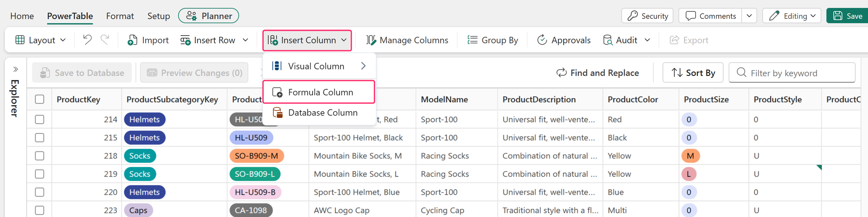868x217 pixels.
Task: Click the Comments speech bubble icon
Action: (691, 15)
